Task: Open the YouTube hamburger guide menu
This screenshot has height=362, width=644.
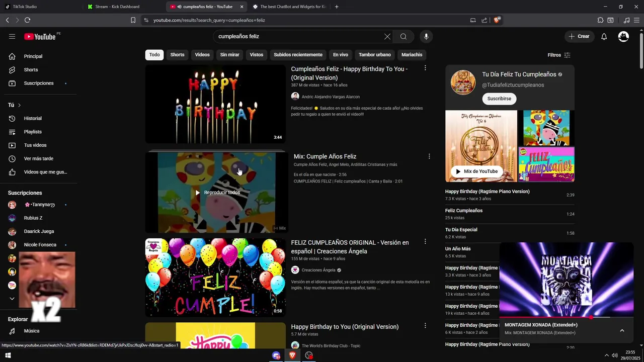Action: 12,36
